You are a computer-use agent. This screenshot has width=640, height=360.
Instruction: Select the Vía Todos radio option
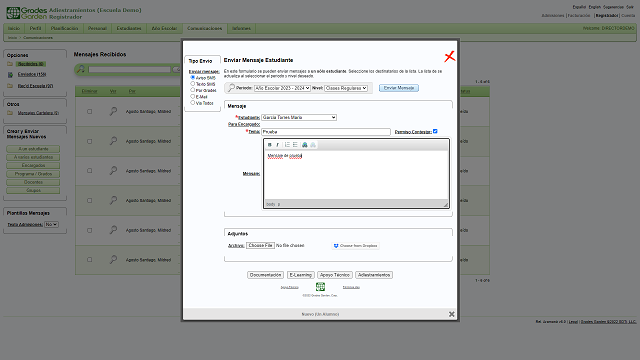point(193,103)
